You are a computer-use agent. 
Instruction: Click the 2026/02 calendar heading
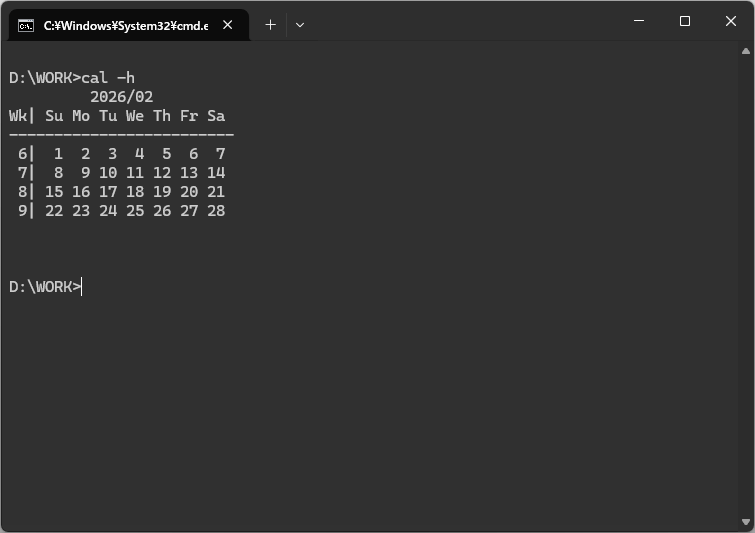coord(121,97)
